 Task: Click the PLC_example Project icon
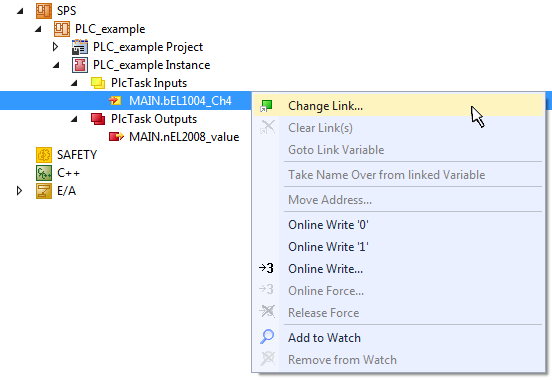click(80, 47)
